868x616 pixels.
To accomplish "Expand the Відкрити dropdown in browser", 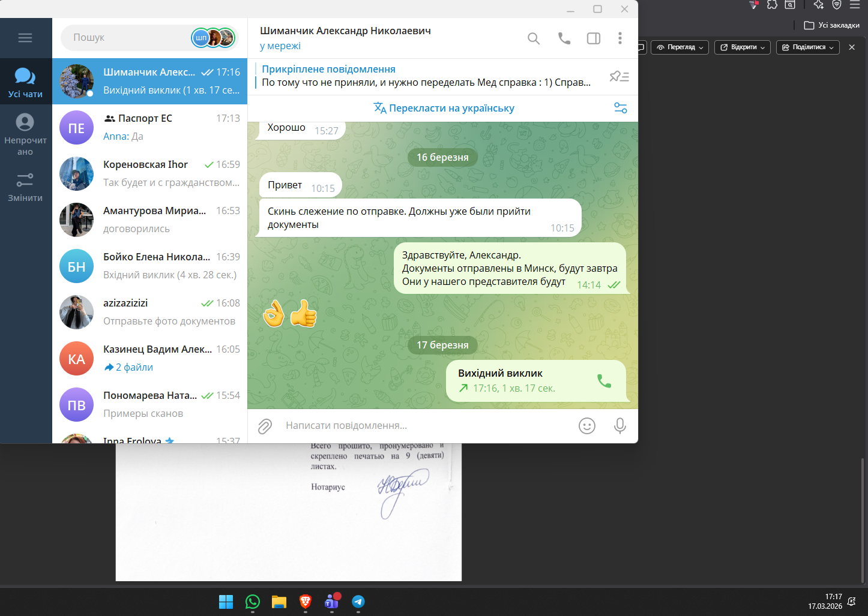I will pos(743,47).
